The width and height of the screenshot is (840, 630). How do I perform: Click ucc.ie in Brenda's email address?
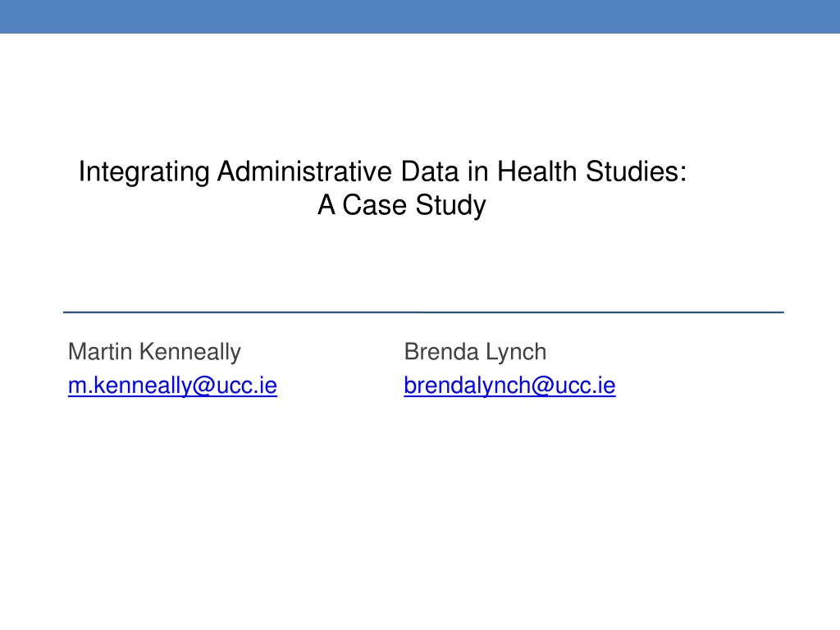585,386
